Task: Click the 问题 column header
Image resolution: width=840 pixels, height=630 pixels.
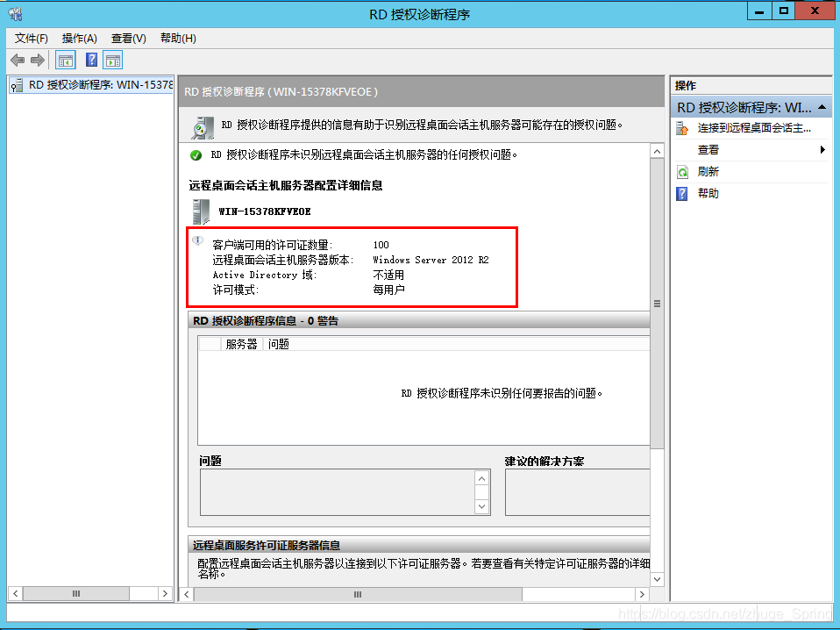Action: click(279, 344)
